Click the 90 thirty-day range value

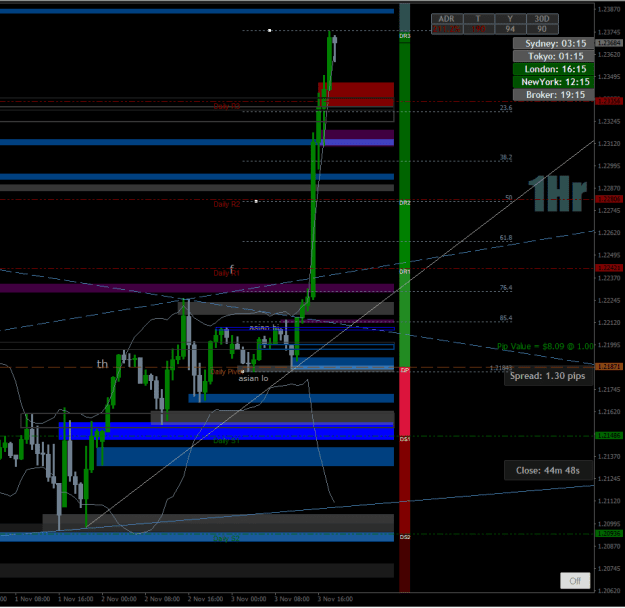(x=542, y=29)
